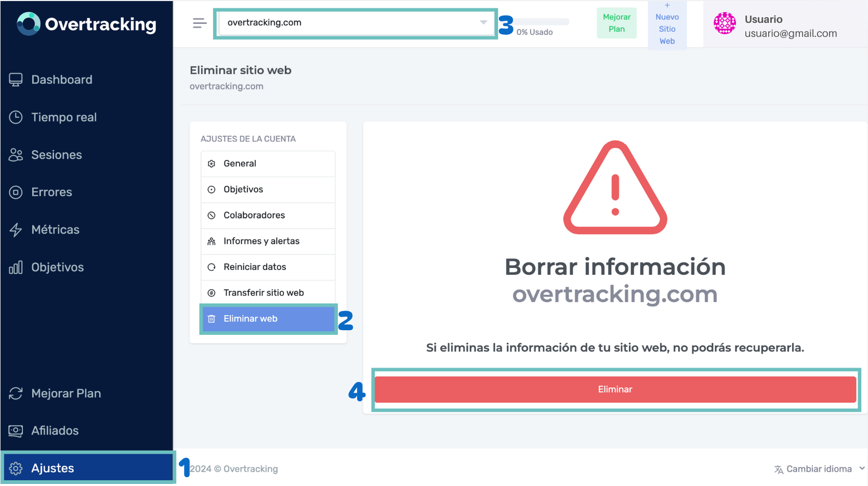Click the 0% Usado usage progress bar
This screenshot has width=868, height=486.
pos(542,22)
